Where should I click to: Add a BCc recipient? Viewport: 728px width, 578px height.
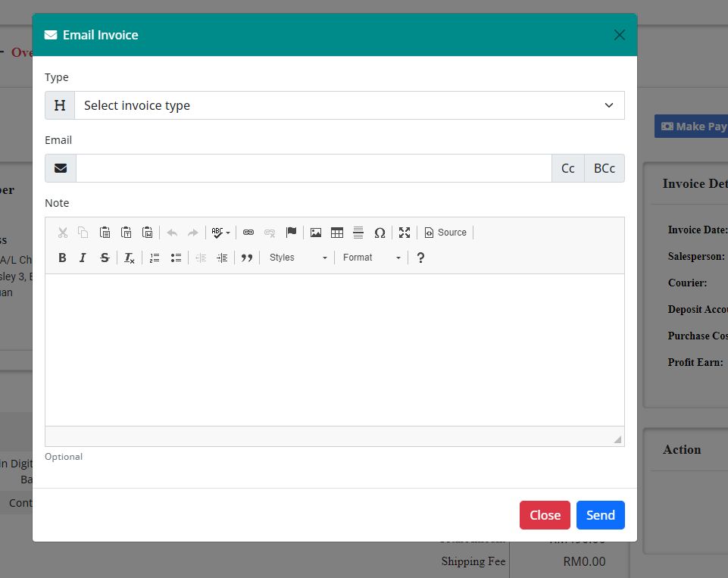click(604, 168)
